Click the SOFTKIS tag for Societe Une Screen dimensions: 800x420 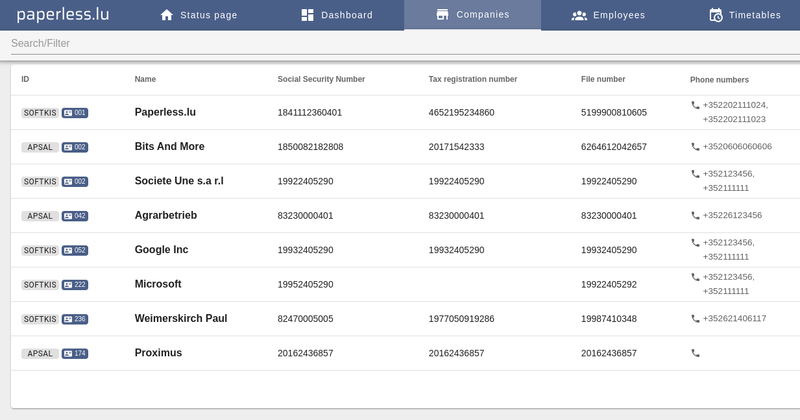(x=40, y=182)
